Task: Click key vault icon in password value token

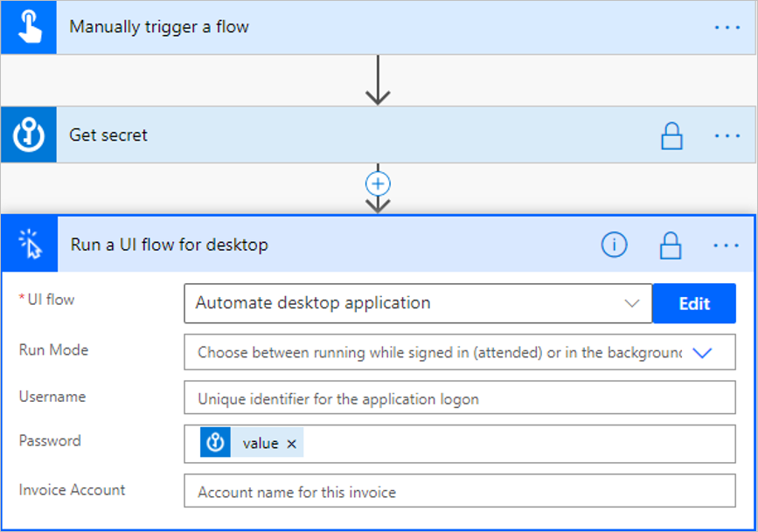Action: [216, 444]
